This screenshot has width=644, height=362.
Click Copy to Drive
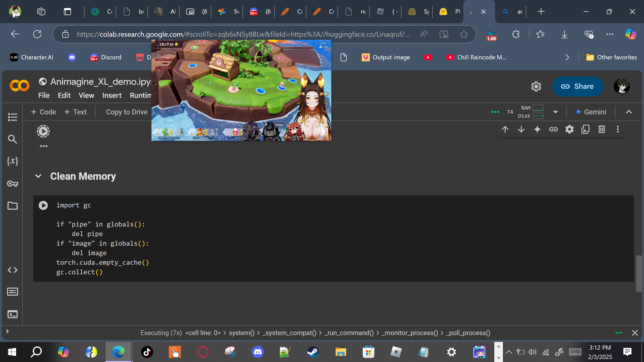[x=127, y=112]
